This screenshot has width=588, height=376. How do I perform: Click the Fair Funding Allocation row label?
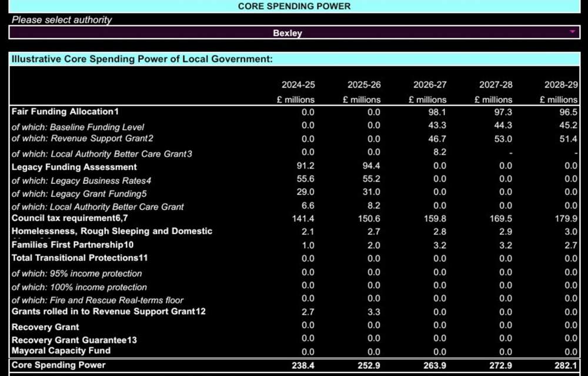pos(64,112)
